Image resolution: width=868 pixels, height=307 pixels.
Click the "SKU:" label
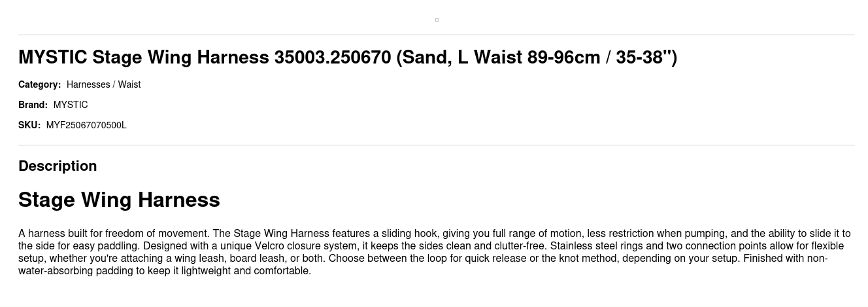click(29, 125)
